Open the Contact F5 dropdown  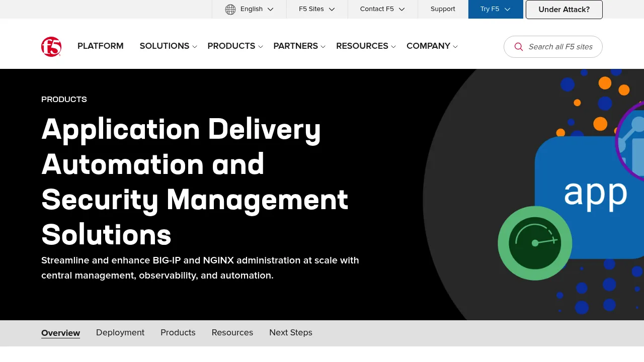click(383, 9)
